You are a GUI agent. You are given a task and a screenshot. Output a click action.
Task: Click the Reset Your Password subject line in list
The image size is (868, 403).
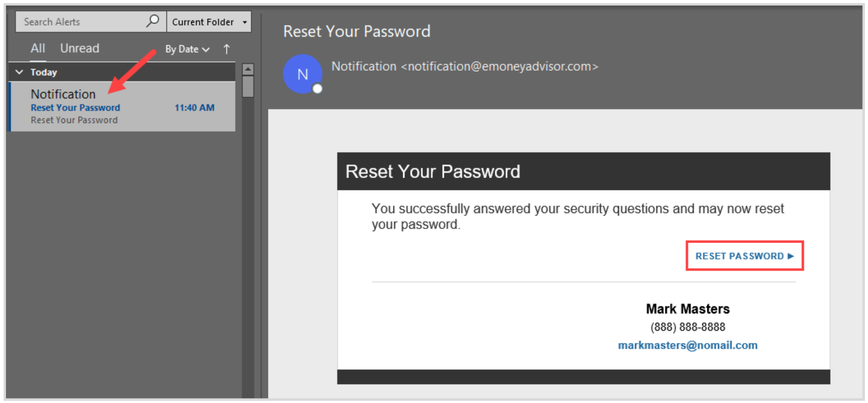tap(75, 108)
